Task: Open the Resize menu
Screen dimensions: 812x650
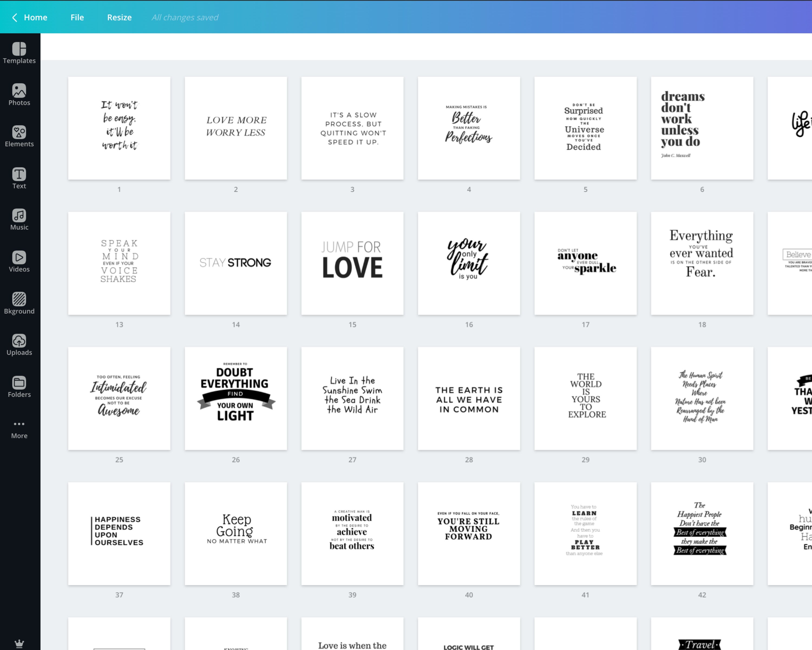Action: point(119,17)
